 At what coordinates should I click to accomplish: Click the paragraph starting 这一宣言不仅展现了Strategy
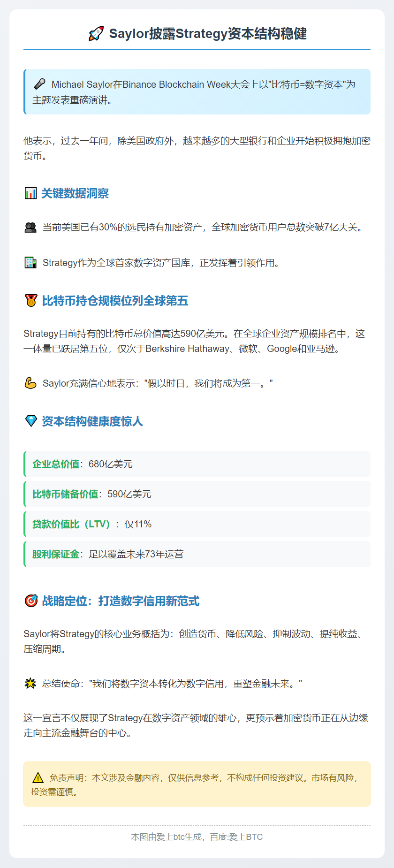pos(197,725)
